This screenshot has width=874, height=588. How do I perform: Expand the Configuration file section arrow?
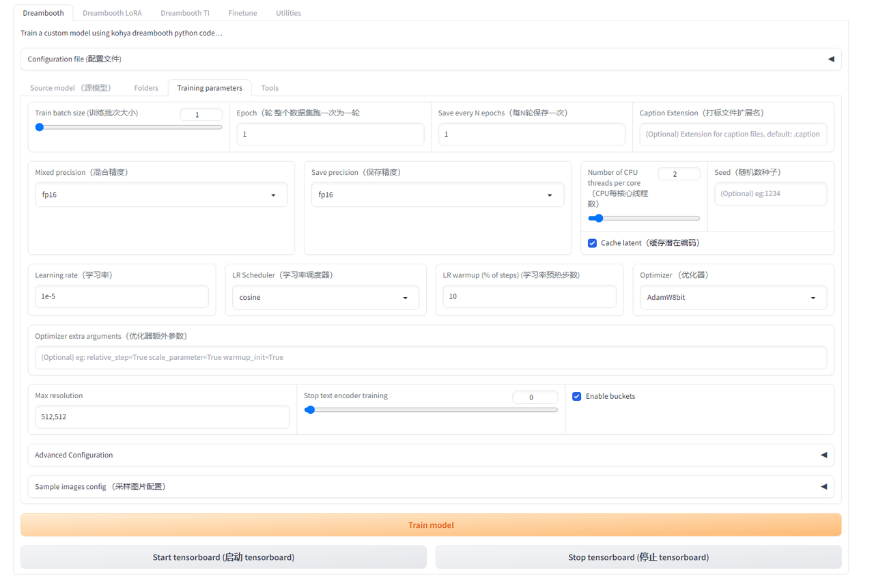[830, 59]
